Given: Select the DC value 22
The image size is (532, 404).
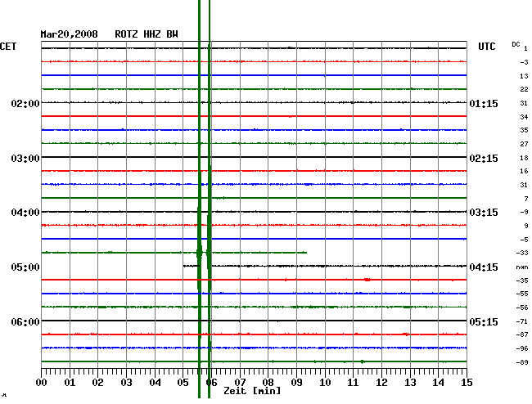Looking at the screenshot, I should coord(524,89).
